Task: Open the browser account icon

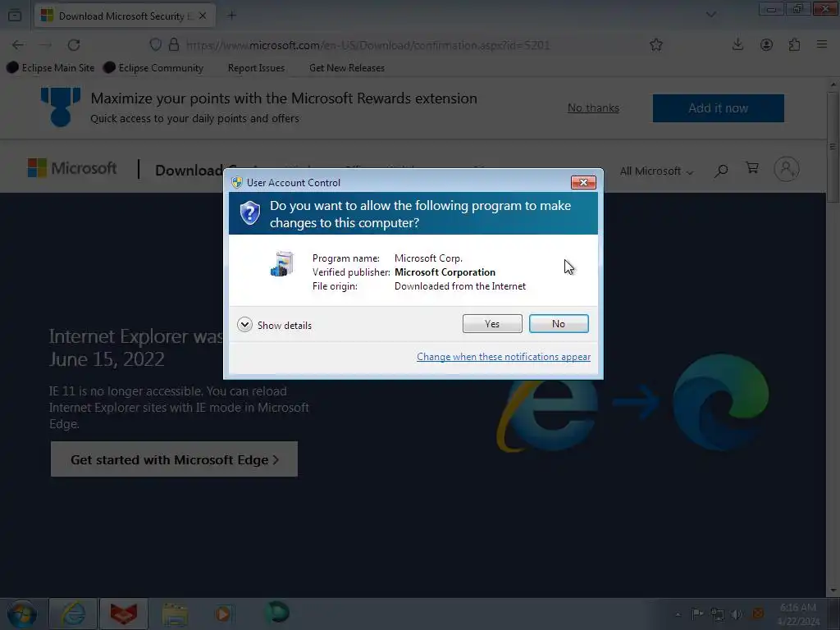Action: pyautogui.click(x=766, y=45)
